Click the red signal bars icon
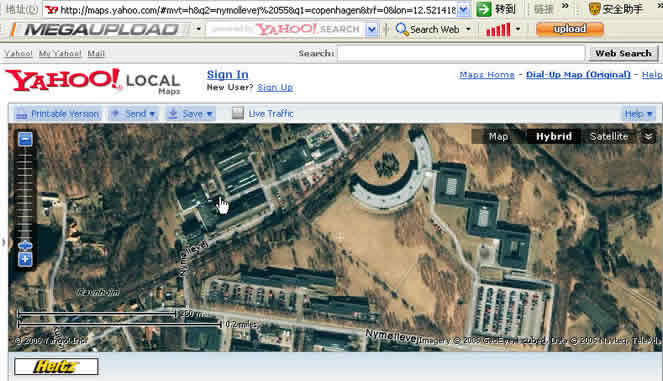Screen dimensions: 663x381 coord(498,30)
